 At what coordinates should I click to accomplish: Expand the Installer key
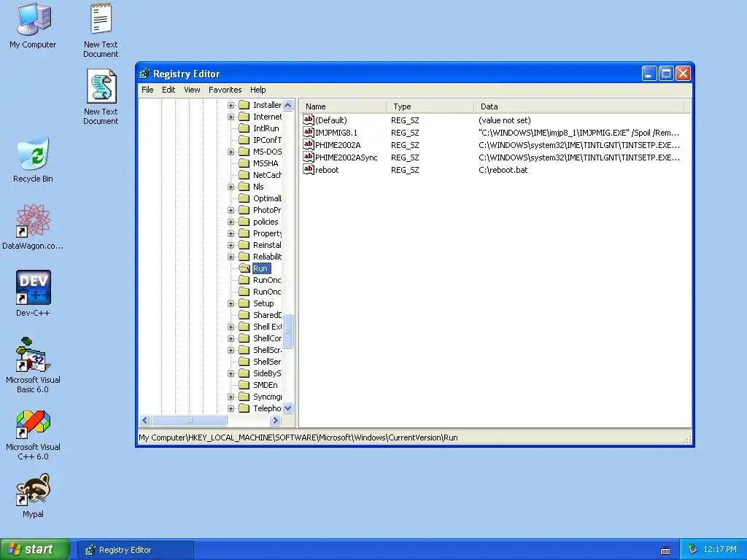click(x=231, y=105)
